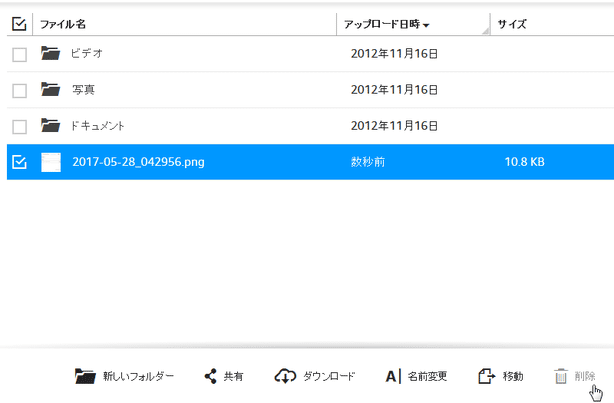Image resolution: width=614 pixels, height=403 pixels.
Task: Click the ドキュメント folder name
Action: click(x=98, y=126)
